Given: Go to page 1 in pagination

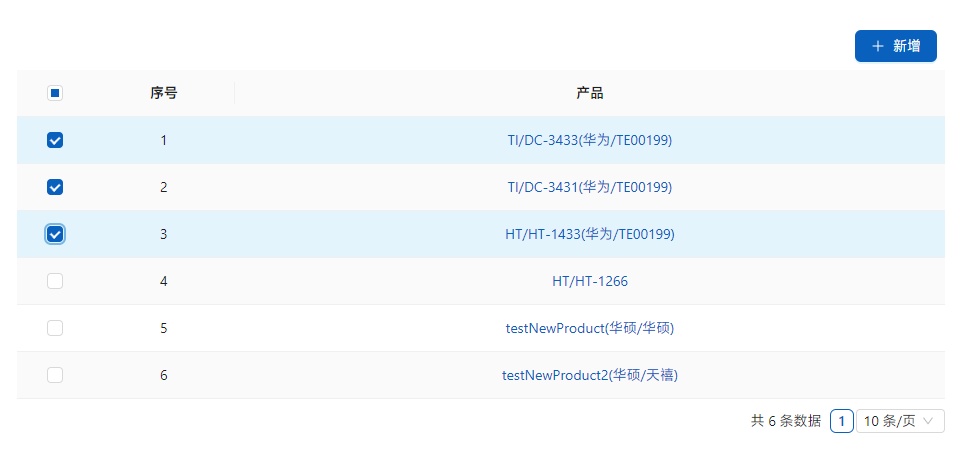Looking at the screenshot, I should tap(841, 421).
